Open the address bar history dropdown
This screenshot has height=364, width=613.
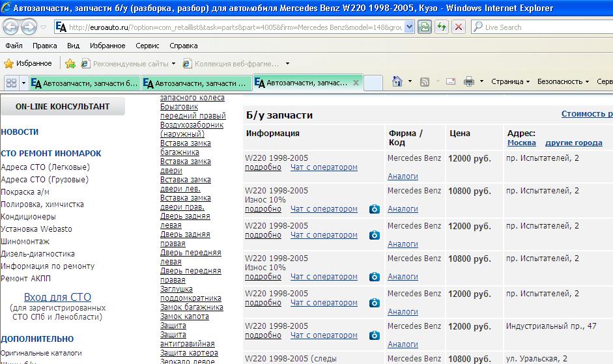[409, 27]
